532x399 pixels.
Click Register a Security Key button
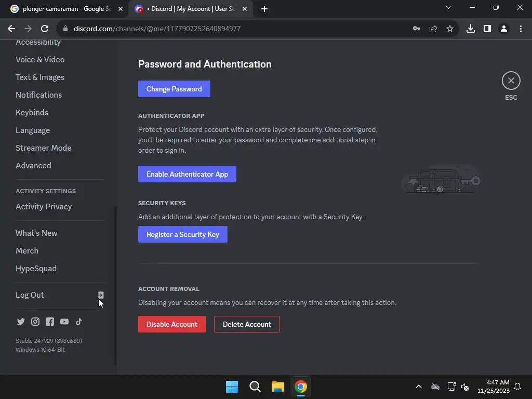(183, 234)
